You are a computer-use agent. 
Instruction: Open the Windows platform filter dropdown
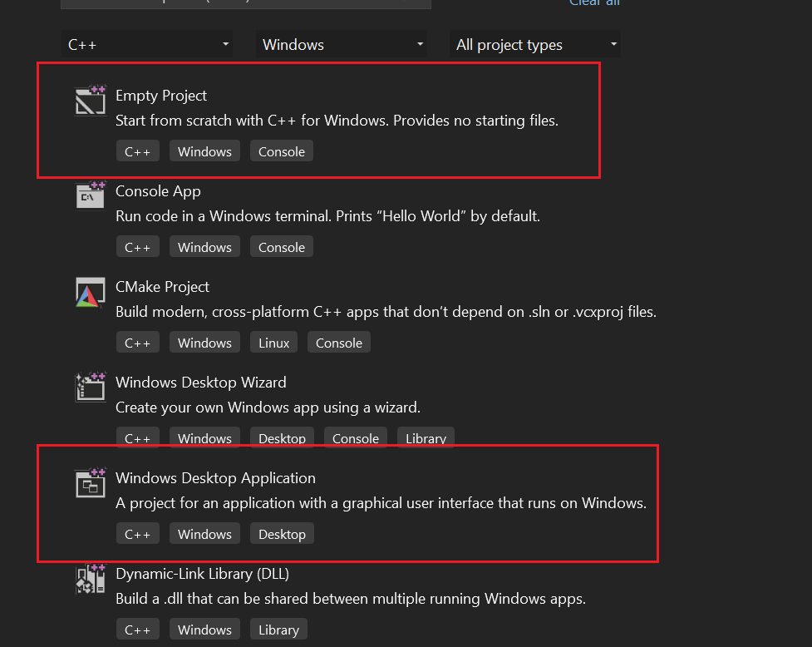pos(342,45)
